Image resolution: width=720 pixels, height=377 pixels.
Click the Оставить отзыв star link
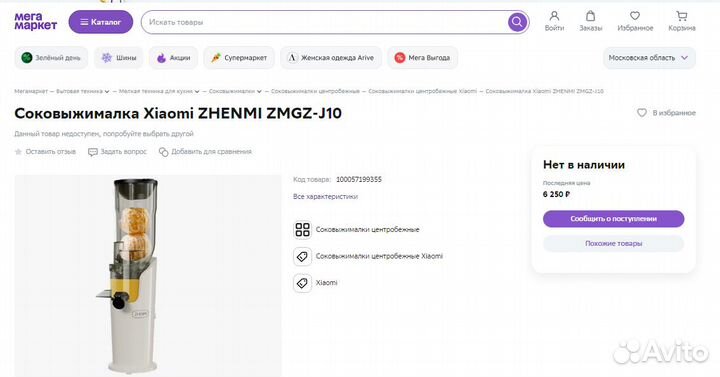click(x=45, y=152)
